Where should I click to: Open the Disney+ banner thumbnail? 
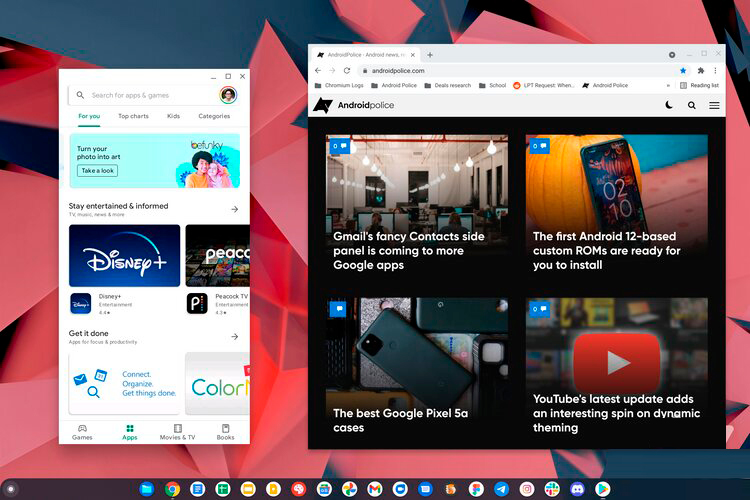pyautogui.click(x=124, y=256)
